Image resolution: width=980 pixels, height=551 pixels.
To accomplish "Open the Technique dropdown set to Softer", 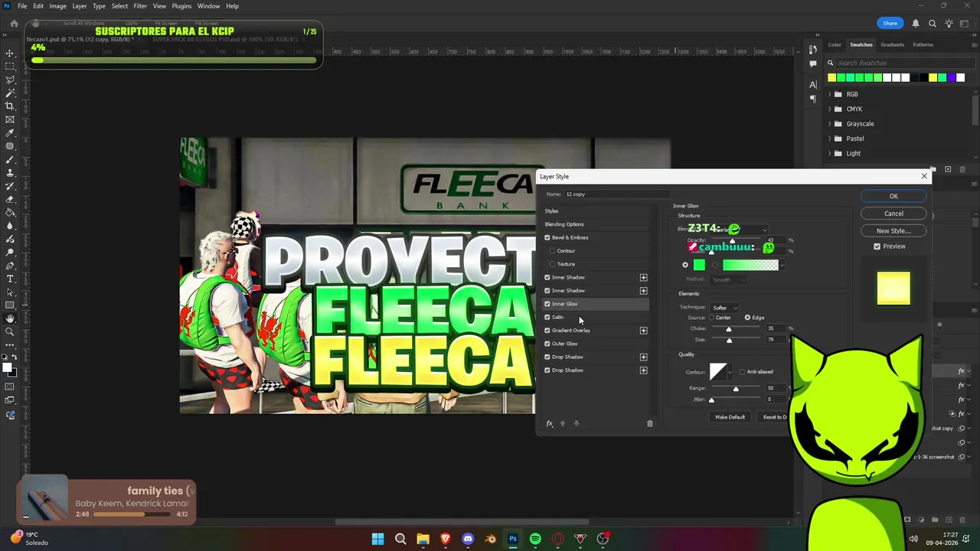I will tap(725, 308).
